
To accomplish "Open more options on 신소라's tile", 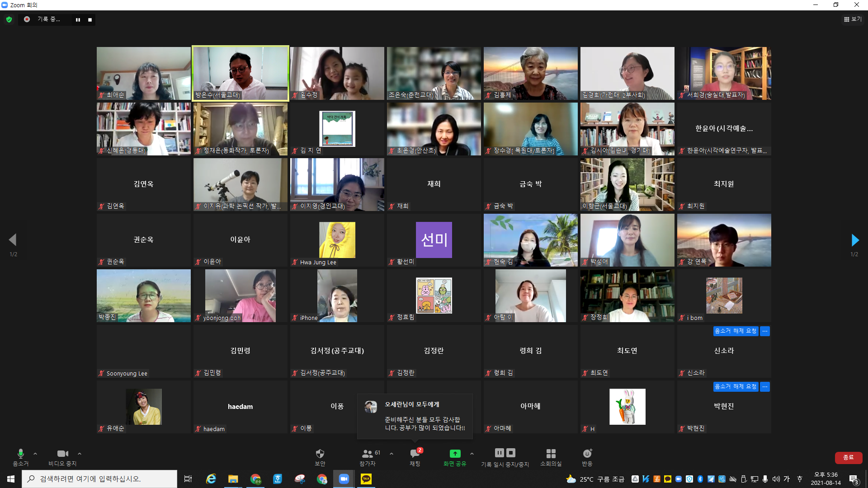I will (765, 331).
